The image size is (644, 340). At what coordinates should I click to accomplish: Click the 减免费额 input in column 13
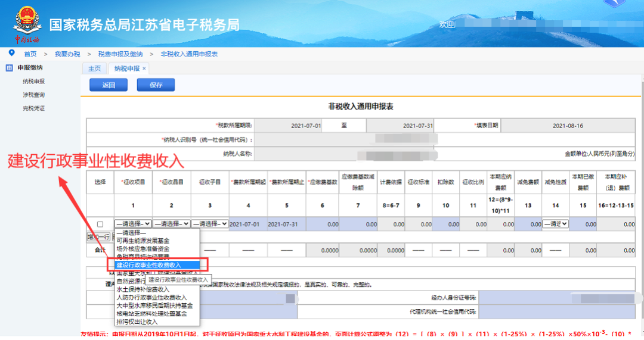click(x=528, y=224)
